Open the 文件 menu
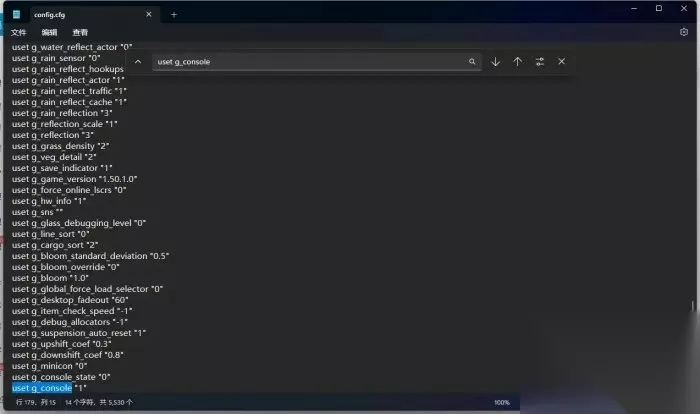 point(18,33)
